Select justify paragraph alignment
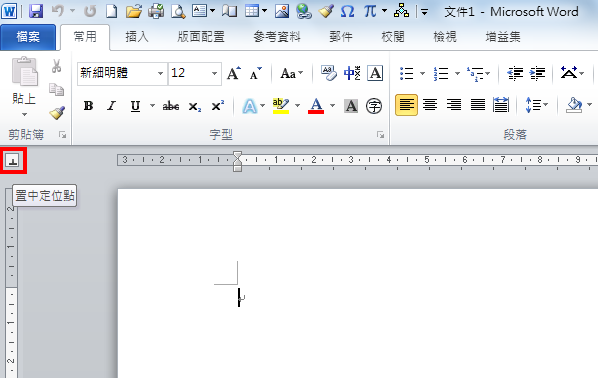The height and width of the screenshot is (378, 598). 477,105
